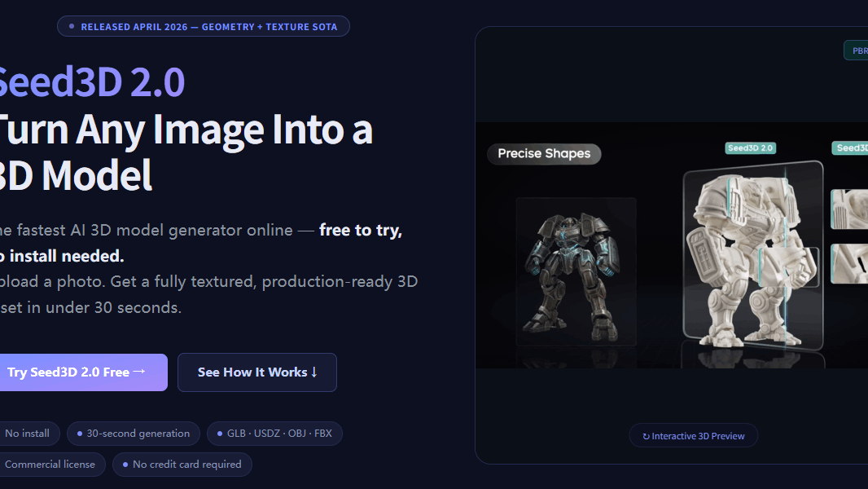
Task: Select the dark textured robot image
Action: point(576,271)
